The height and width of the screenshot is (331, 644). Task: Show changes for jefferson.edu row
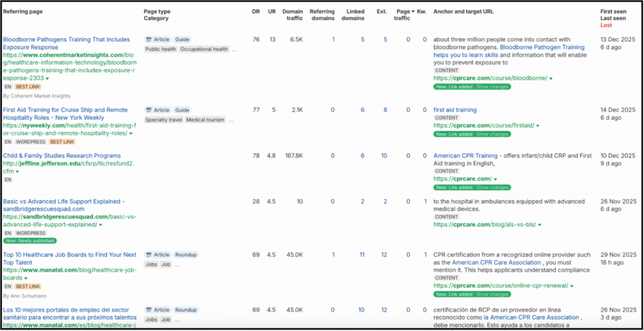click(x=492, y=187)
